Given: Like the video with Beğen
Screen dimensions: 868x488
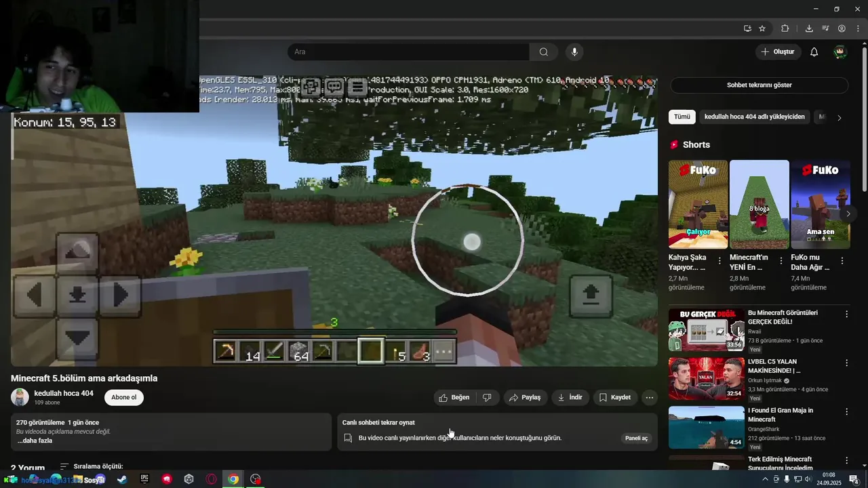Looking at the screenshot, I should [x=454, y=398].
